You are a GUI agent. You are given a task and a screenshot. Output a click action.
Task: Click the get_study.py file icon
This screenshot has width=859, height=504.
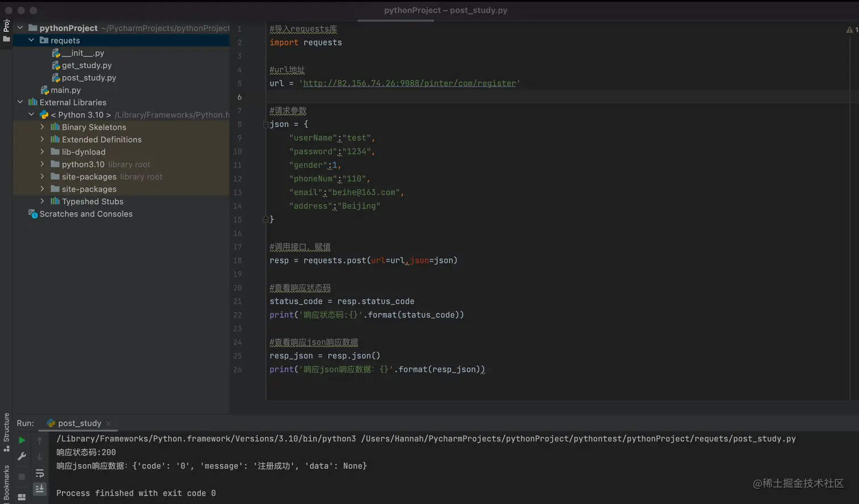pyautogui.click(x=56, y=65)
